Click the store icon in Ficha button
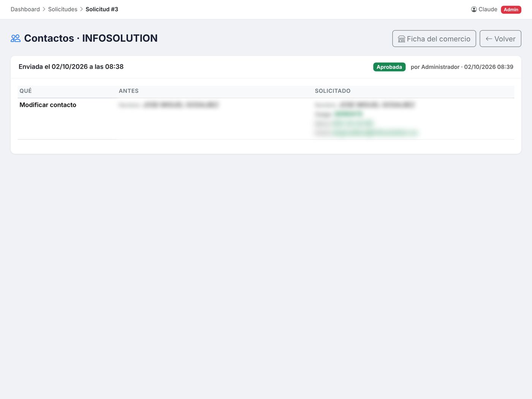Image resolution: width=532 pixels, height=399 pixels. (x=401, y=39)
